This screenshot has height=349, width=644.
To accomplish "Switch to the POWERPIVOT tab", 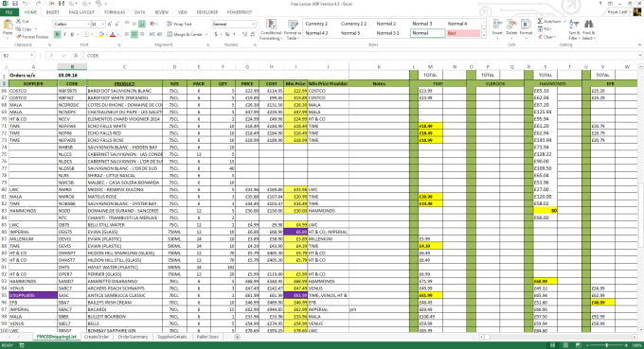I will (x=240, y=12).
